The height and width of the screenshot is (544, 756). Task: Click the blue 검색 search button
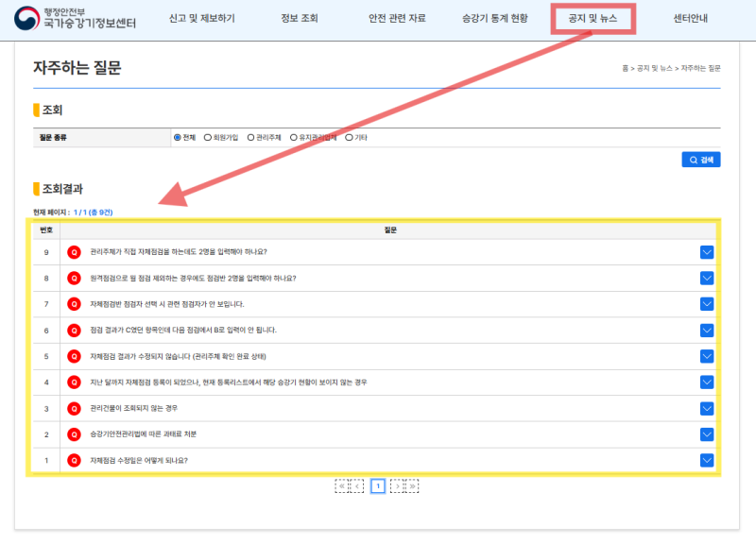pos(701,160)
